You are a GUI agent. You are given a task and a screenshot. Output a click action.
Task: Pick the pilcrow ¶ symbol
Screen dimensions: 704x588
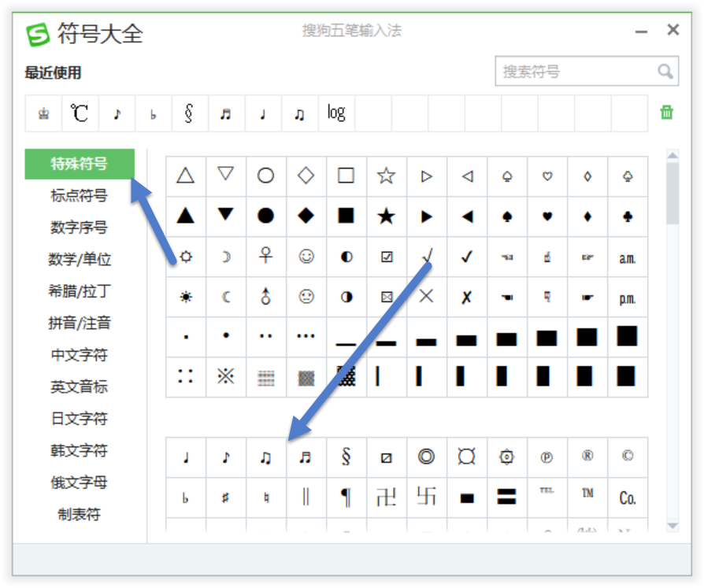click(x=346, y=497)
